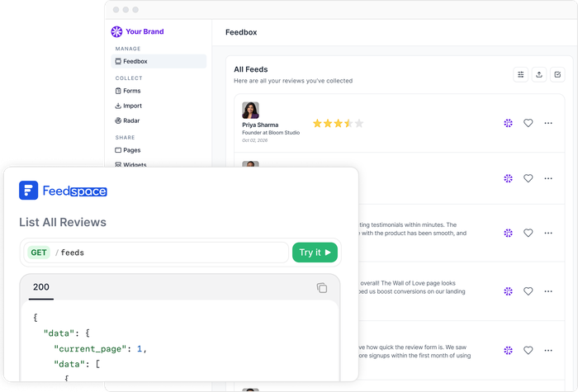The image size is (578, 392).
Task: Favorite the second review with the heart
Action: point(528,179)
